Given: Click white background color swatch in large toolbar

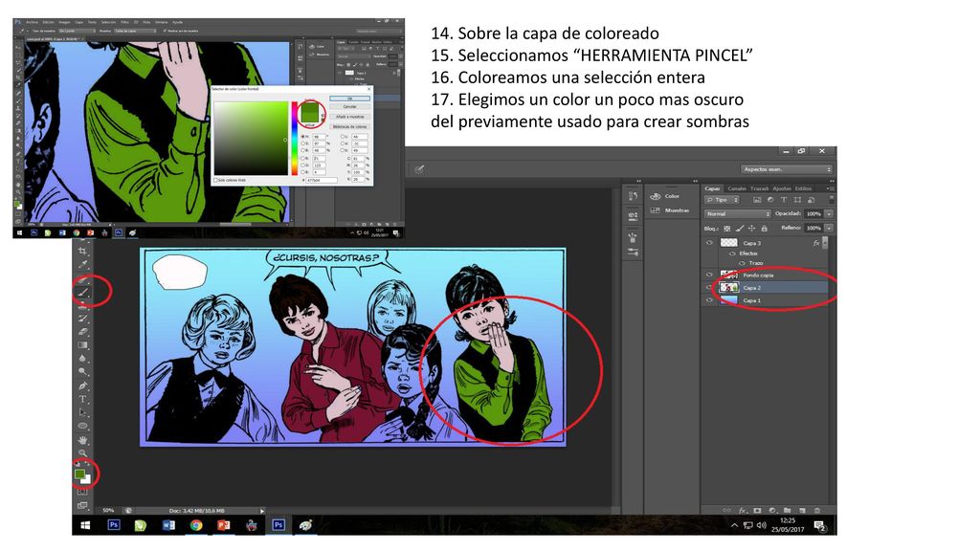Looking at the screenshot, I should [x=86, y=480].
